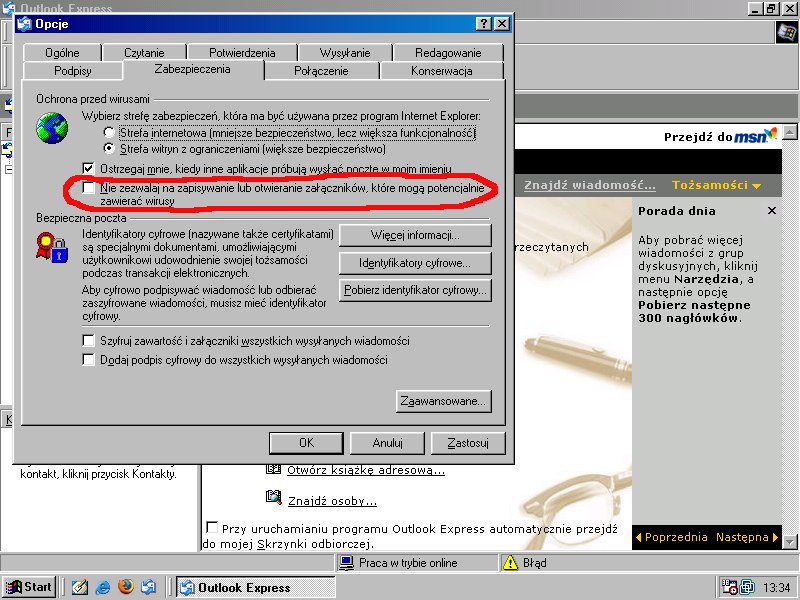Open the Wysyłanie tab
The width and height of the screenshot is (800, 600).
click(x=345, y=53)
